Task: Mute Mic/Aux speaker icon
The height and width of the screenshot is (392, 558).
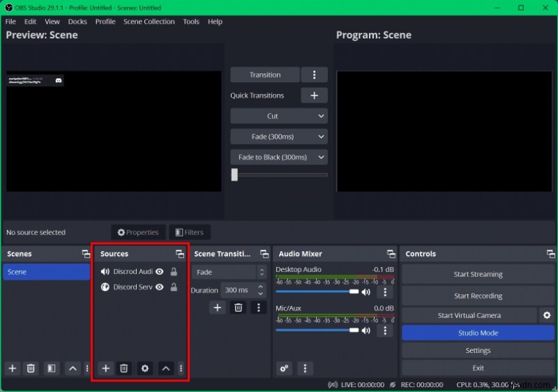Action: point(365,331)
